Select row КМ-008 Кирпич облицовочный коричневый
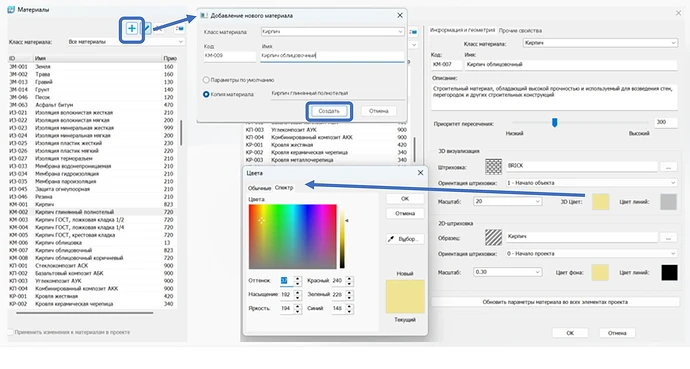The height and width of the screenshot is (369, 690). point(92,258)
